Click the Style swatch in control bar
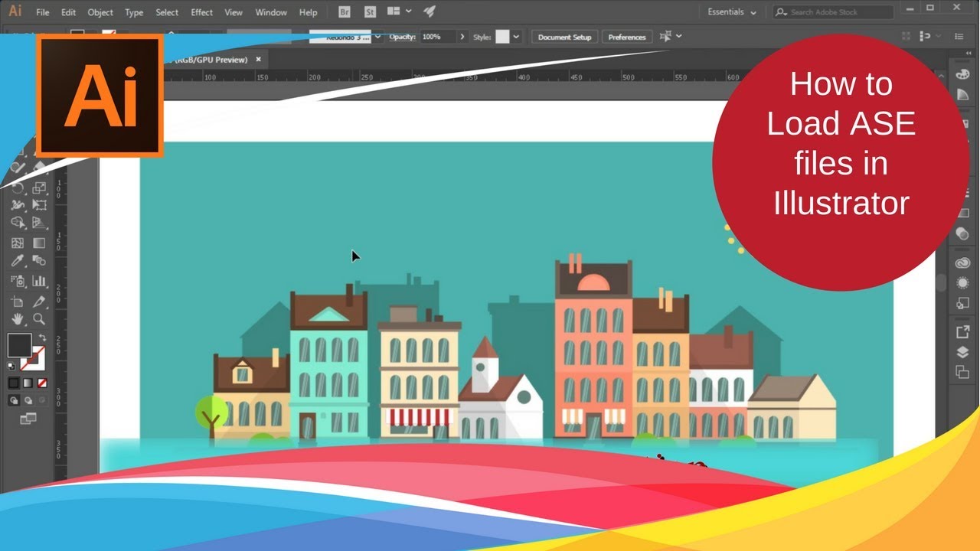 502,37
